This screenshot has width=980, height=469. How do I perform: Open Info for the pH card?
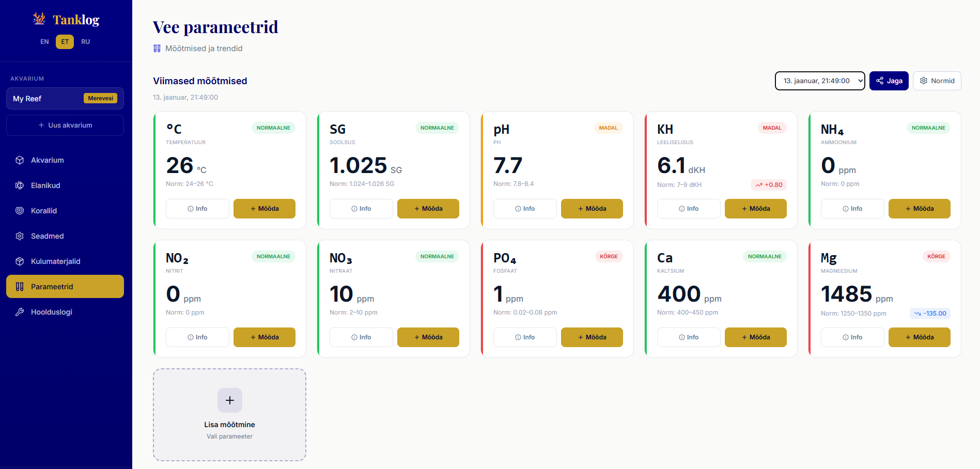point(525,209)
